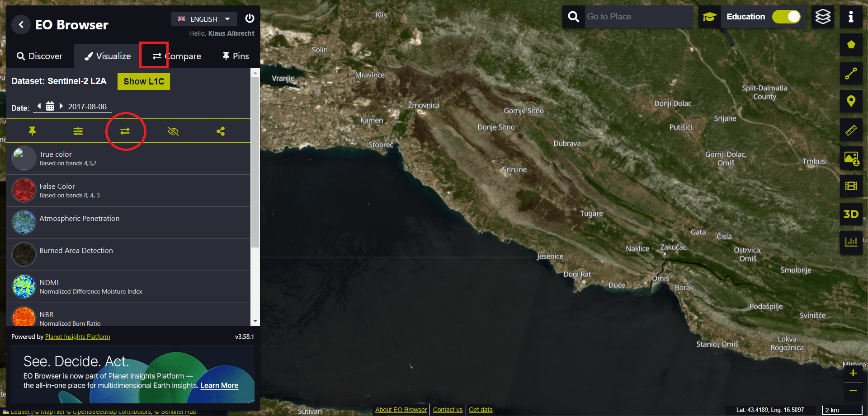Select the False Color layer thumbnail

tap(24, 190)
